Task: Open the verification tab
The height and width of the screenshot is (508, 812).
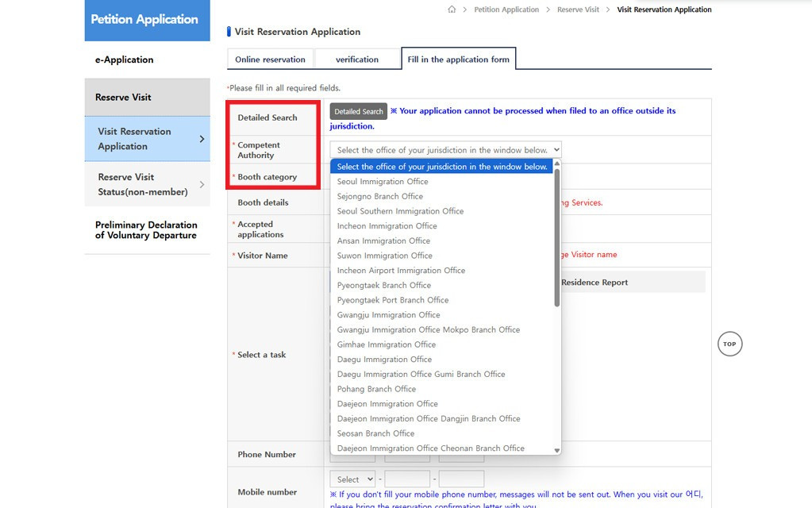Action: (x=356, y=60)
